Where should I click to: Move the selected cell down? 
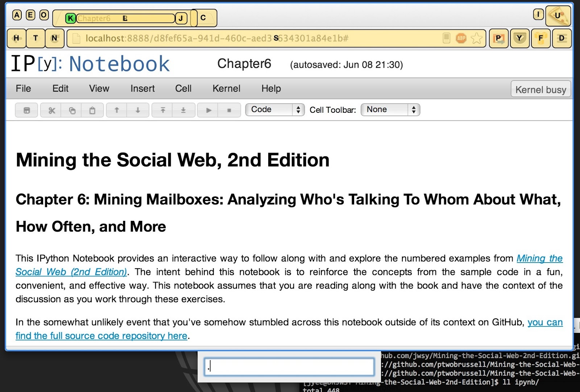[138, 110]
